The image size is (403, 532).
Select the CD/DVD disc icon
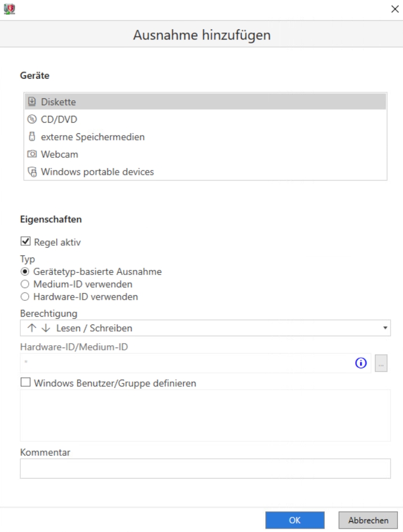click(32, 119)
